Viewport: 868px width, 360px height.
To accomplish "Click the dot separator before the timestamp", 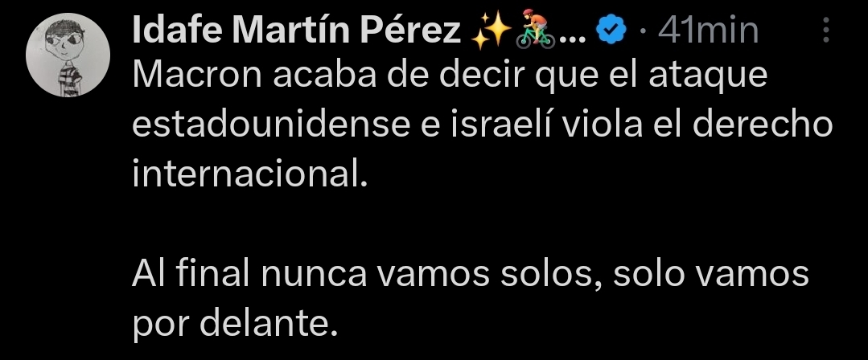I will [x=642, y=31].
